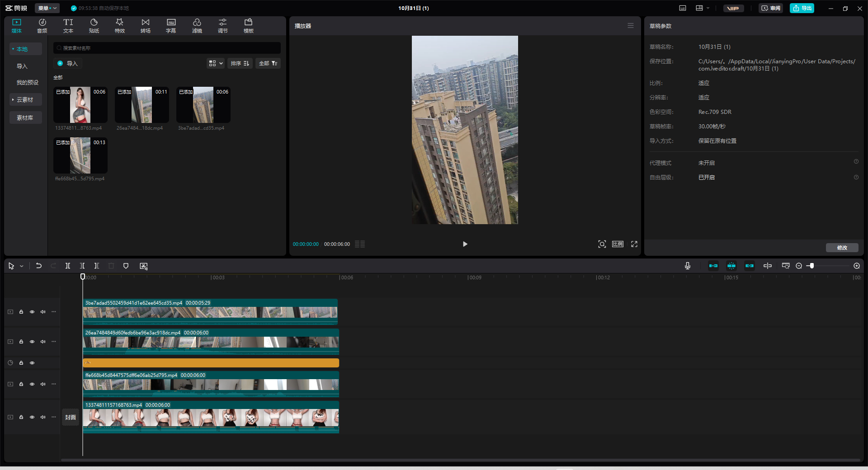Switch to the 文本 text tab
The width and height of the screenshot is (868, 470).
68,26
